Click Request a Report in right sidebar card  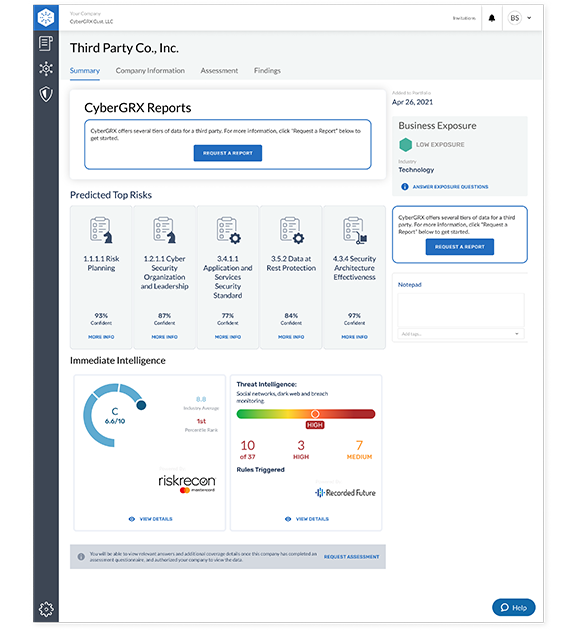point(460,247)
